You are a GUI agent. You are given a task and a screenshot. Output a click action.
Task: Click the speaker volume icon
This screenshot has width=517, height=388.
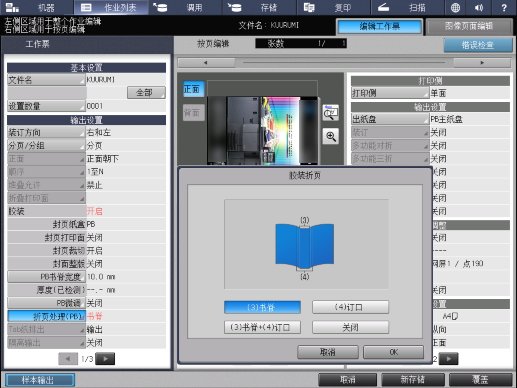click(x=479, y=7)
